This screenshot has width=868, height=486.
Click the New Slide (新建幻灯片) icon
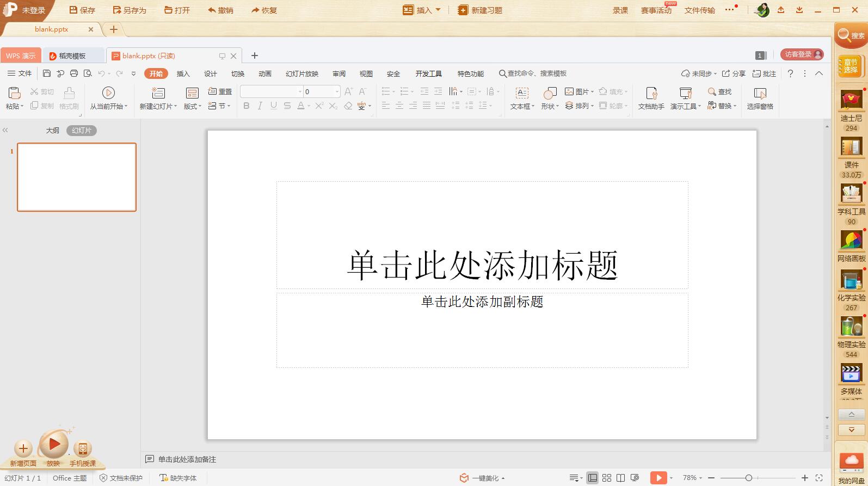tap(158, 93)
